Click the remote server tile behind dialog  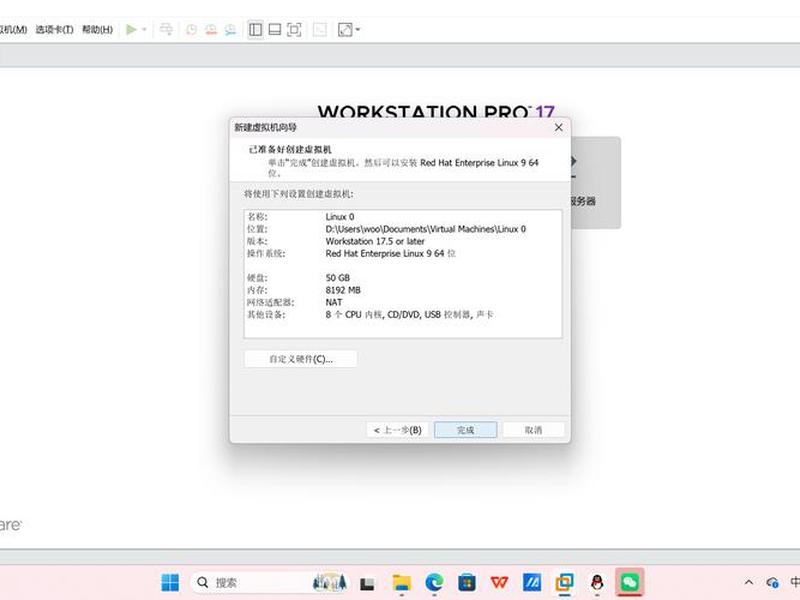(x=596, y=182)
